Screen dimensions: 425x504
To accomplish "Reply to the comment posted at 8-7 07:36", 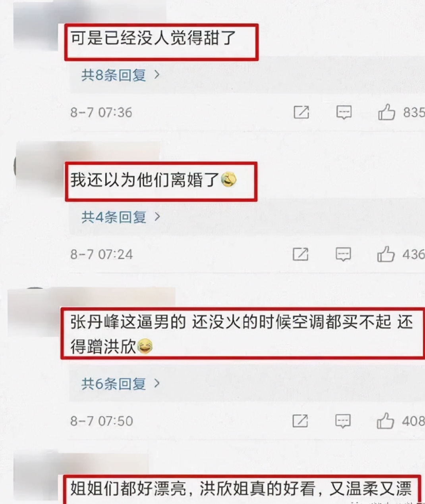I will point(344,112).
